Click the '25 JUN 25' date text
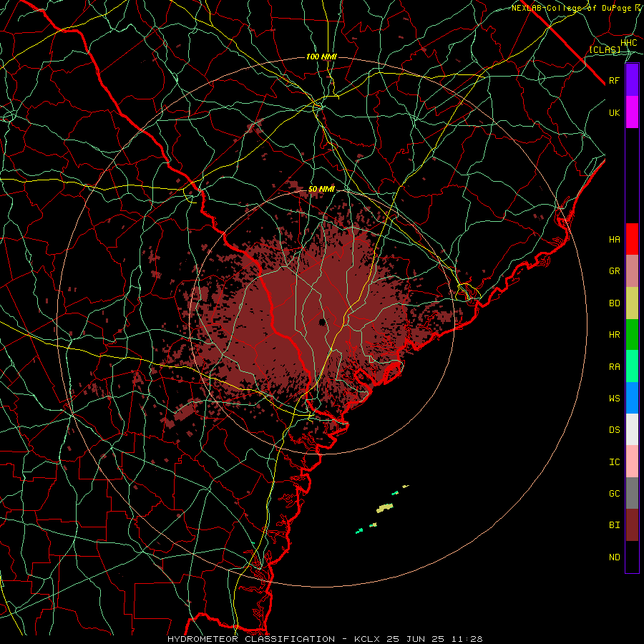 415,639
